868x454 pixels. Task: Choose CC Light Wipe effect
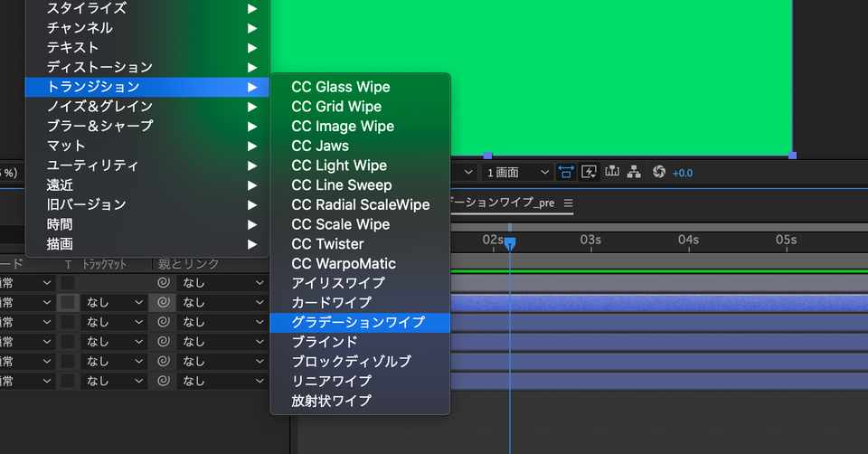point(361,166)
